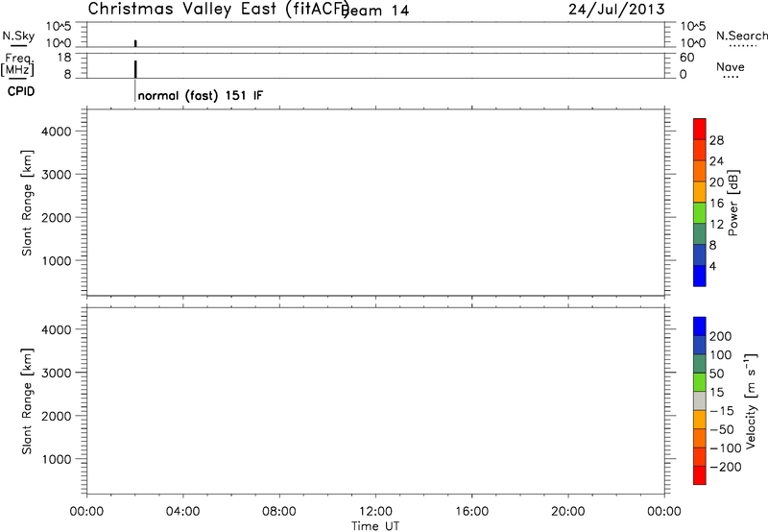Click the 'Christmas Valley East (fitACF)' title
Screen dimensions: 768x532
coord(218,10)
